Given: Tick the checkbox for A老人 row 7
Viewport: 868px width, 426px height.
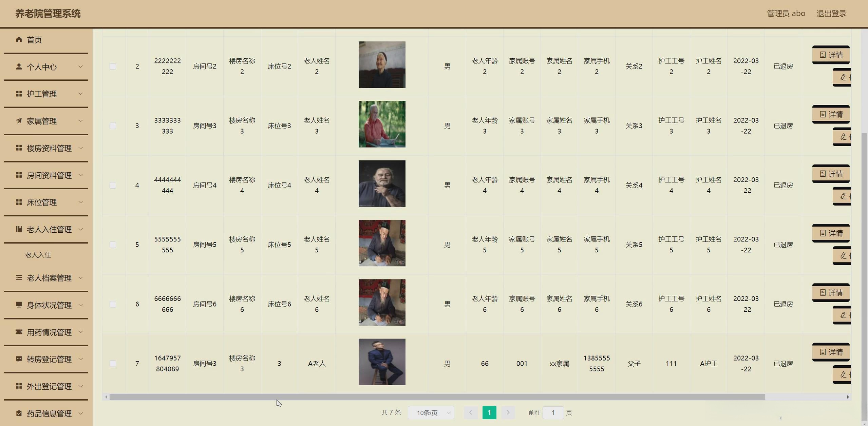Looking at the screenshot, I should (113, 364).
